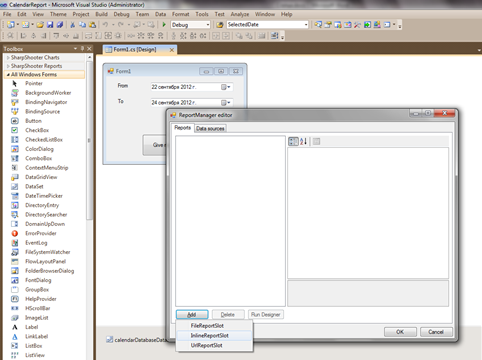Open the Toolbox window position dropdown arrow

(75, 49)
